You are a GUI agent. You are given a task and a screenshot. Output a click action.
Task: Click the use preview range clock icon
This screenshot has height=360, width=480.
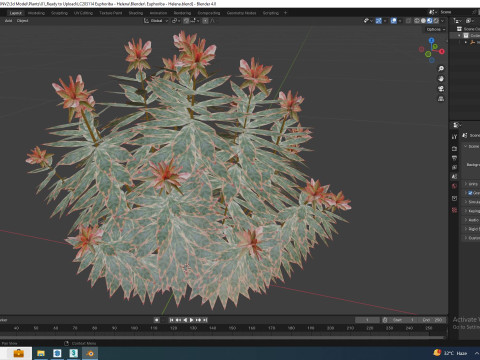pos(385,320)
